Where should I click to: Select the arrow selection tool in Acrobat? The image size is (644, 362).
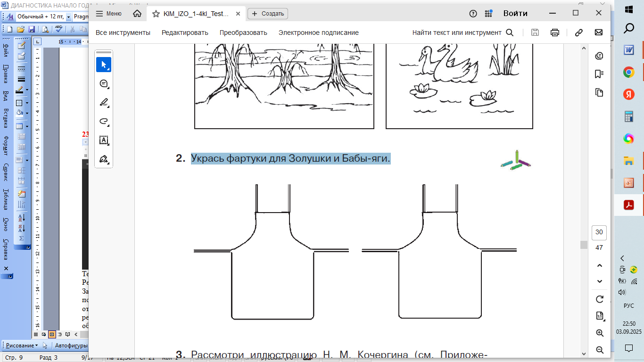(x=104, y=65)
